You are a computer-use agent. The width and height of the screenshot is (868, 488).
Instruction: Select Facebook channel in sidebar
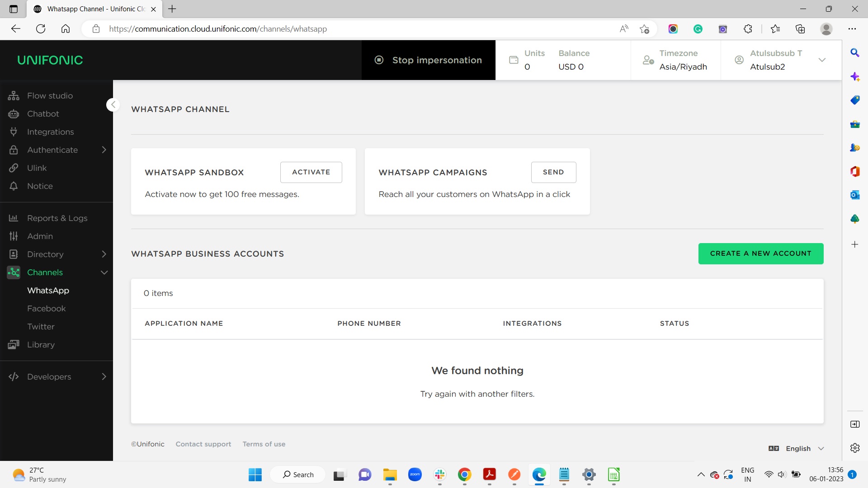tap(47, 309)
